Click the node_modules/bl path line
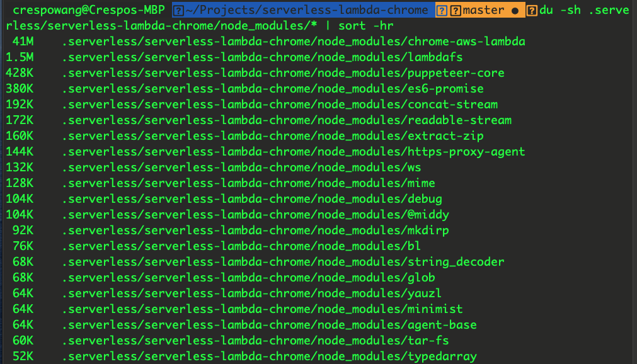 (241, 247)
